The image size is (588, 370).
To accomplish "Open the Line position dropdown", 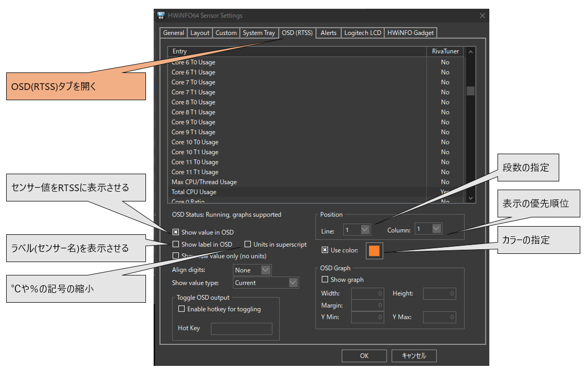I will click(357, 230).
